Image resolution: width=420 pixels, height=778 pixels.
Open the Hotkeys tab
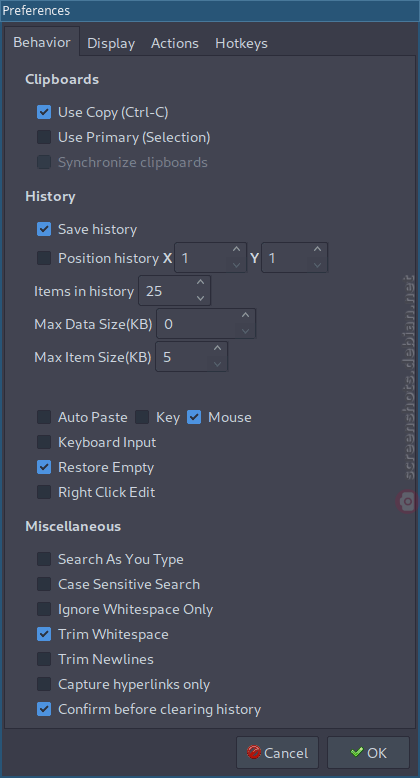pyautogui.click(x=241, y=44)
